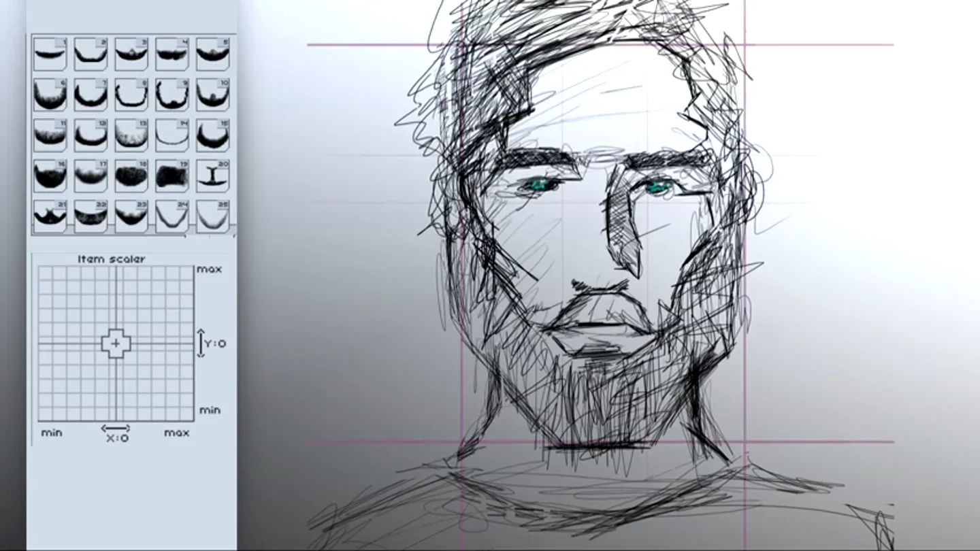
Task: Apply beard style 11
Action: [x=50, y=135]
